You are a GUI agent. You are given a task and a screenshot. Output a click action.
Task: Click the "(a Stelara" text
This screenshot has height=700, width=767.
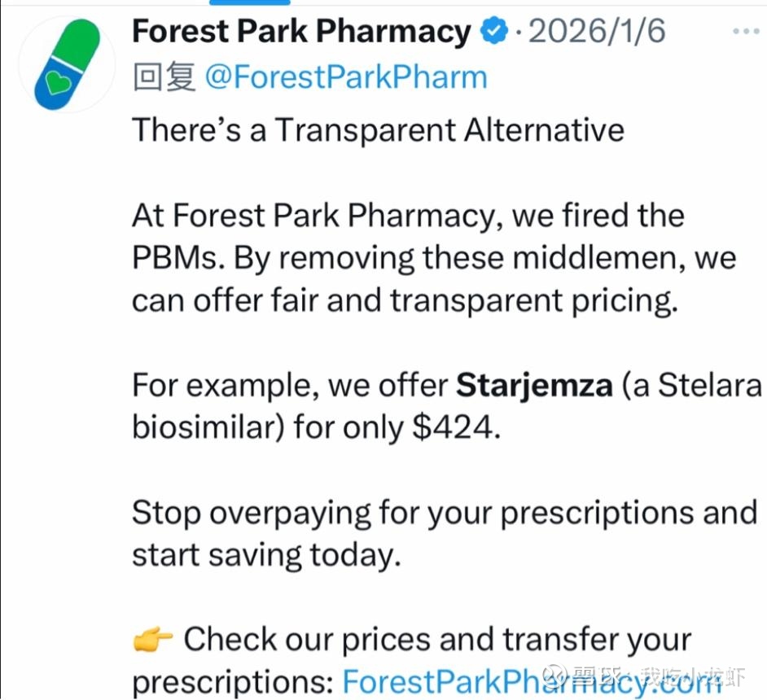click(690, 384)
